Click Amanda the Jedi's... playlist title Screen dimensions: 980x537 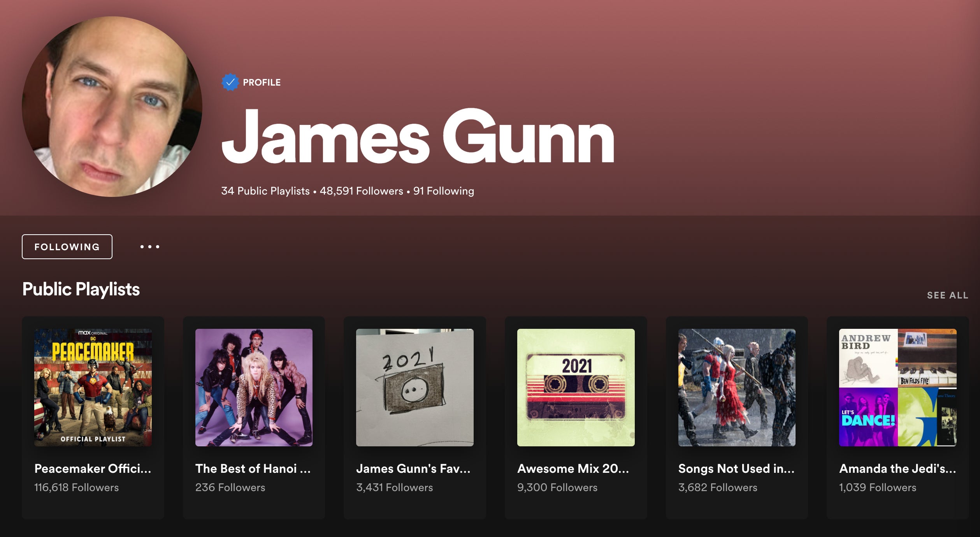(897, 469)
